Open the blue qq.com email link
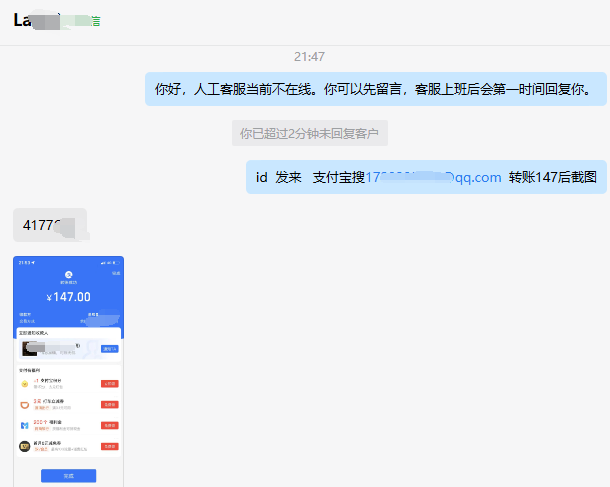 coord(433,177)
